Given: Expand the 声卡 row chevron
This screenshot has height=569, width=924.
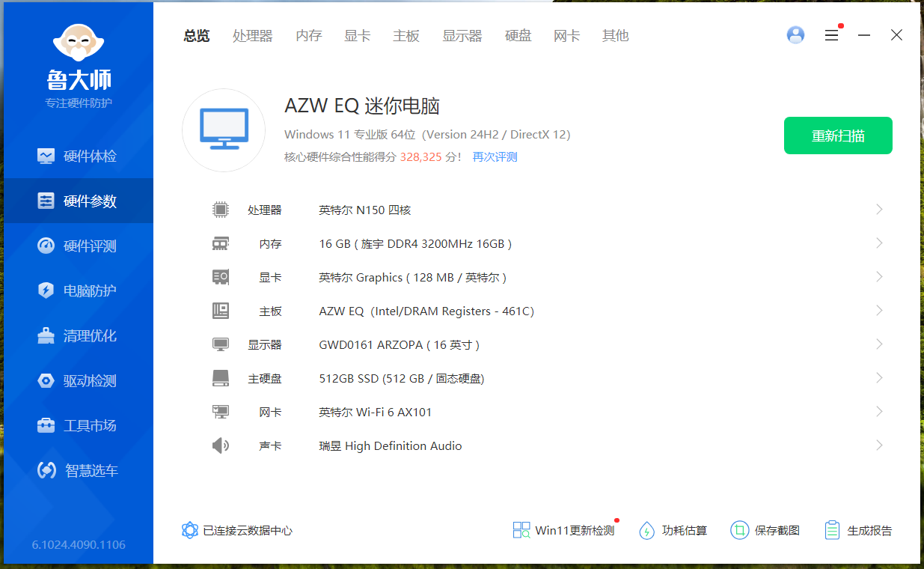Looking at the screenshot, I should [879, 445].
